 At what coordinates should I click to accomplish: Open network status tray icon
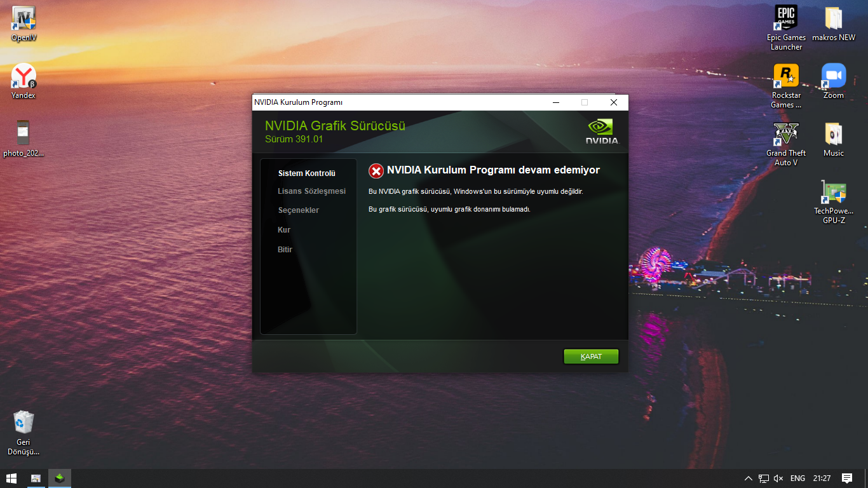(x=764, y=478)
